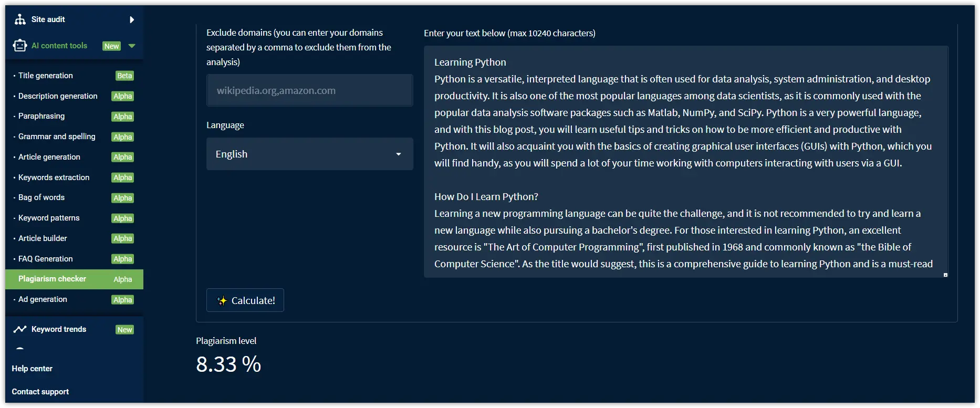Expand Site audit with its right-arrow chevron
This screenshot has height=408, width=980.
point(131,19)
